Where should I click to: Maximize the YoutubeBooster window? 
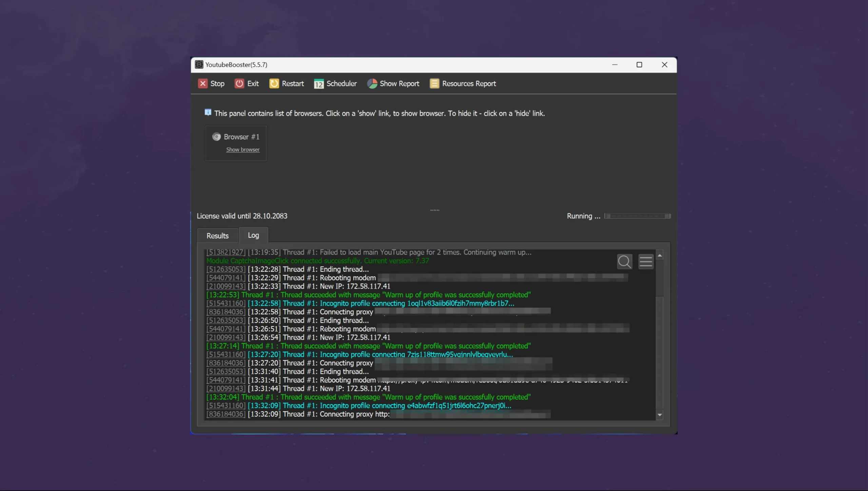click(639, 65)
